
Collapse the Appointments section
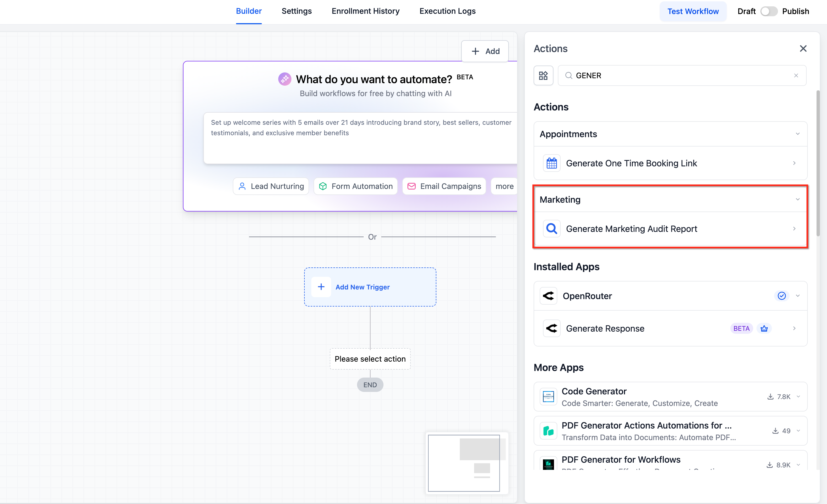point(798,134)
